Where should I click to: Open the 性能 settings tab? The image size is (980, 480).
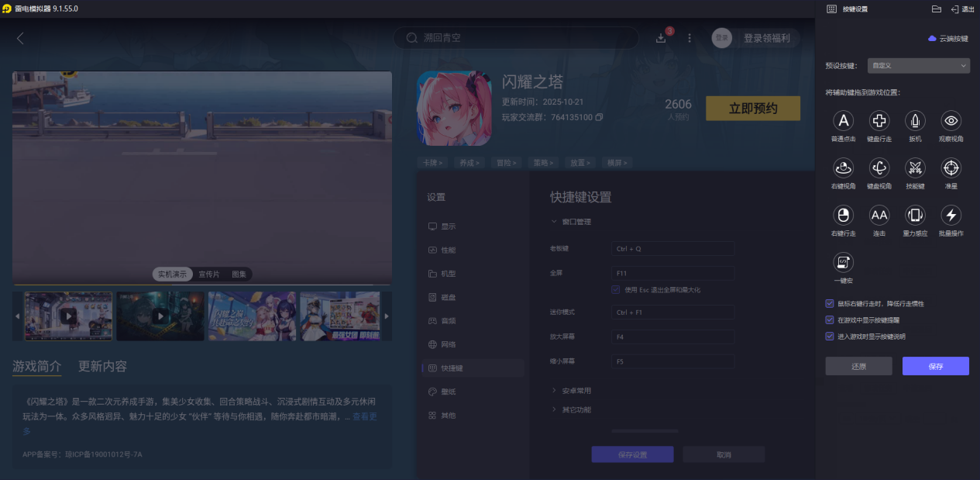(x=473, y=250)
